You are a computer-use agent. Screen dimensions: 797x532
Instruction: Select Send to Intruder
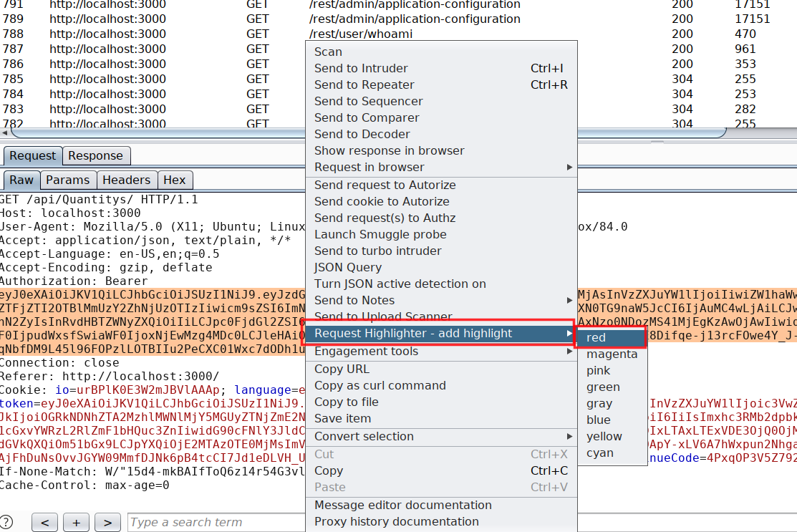click(x=441, y=68)
